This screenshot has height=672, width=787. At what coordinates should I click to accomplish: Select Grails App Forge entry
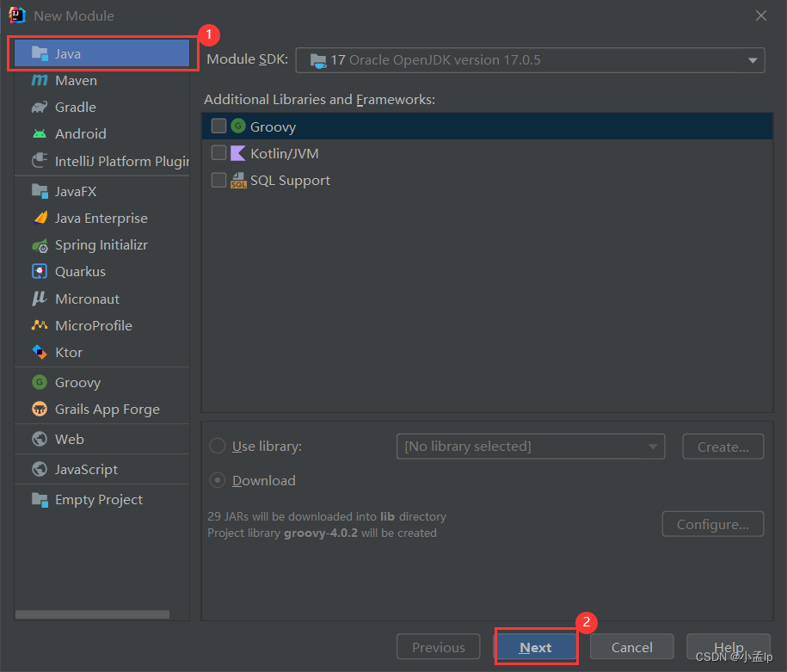click(101, 409)
